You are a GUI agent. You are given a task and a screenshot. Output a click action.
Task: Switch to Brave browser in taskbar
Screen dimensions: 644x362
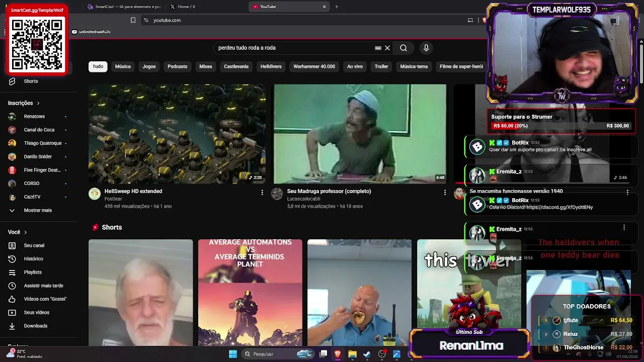coord(338,354)
